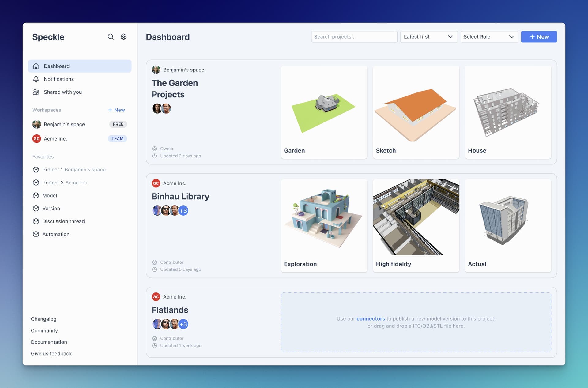Open the Latest first sort dropdown
588x388 pixels.
point(428,36)
